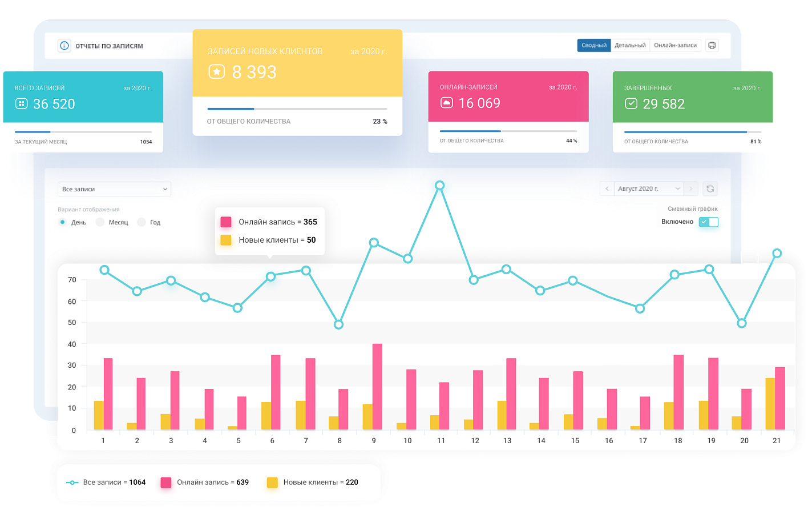Open the Все записи dropdown
Image resolution: width=812 pixels, height=514 pixels.
[114, 189]
